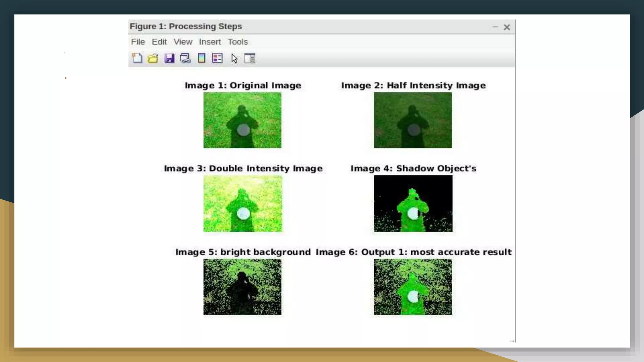The height and width of the screenshot is (362, 644).
Task: Click the New Figure toolbar icon
Action: point(137,58)
